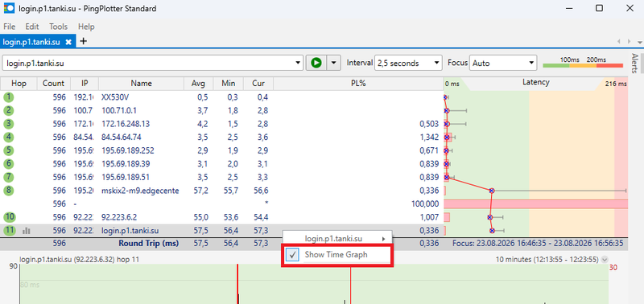The width and height of the screenshot is (644, 304).
Task: Sort by the PL% column header
Action: pyautogui.click(x=358, y=84)
